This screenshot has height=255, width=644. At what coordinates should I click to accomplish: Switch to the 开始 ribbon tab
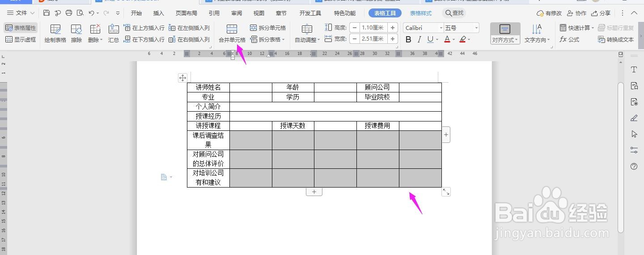pyautogui.click(x=136, y=13)
